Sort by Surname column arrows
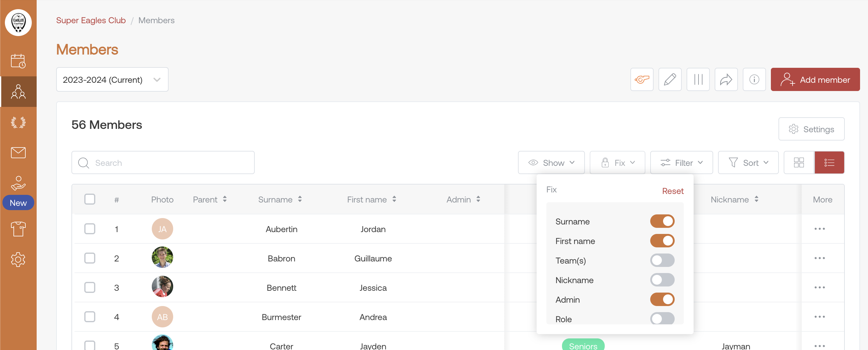 [300, 199]
